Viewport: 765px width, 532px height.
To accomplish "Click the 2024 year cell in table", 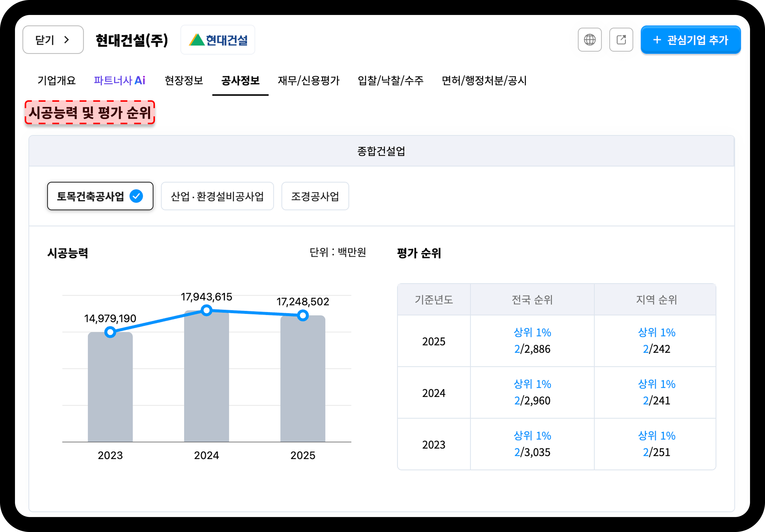I will coord(434,393).
